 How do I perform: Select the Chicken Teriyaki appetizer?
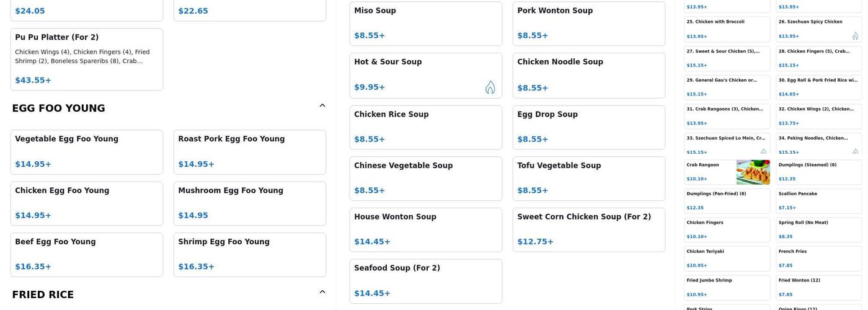click(727, 259)
